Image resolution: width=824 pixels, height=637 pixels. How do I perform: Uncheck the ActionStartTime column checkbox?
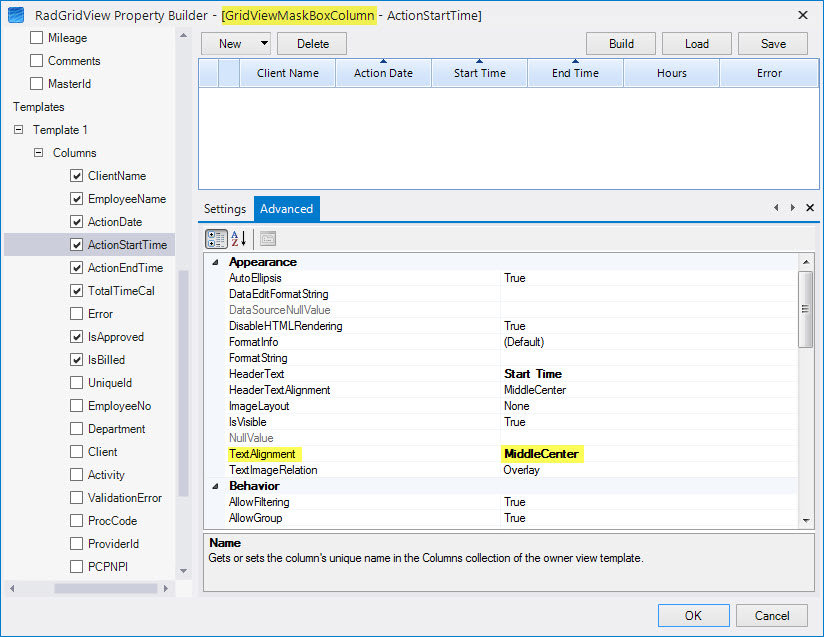coord(76,244)
